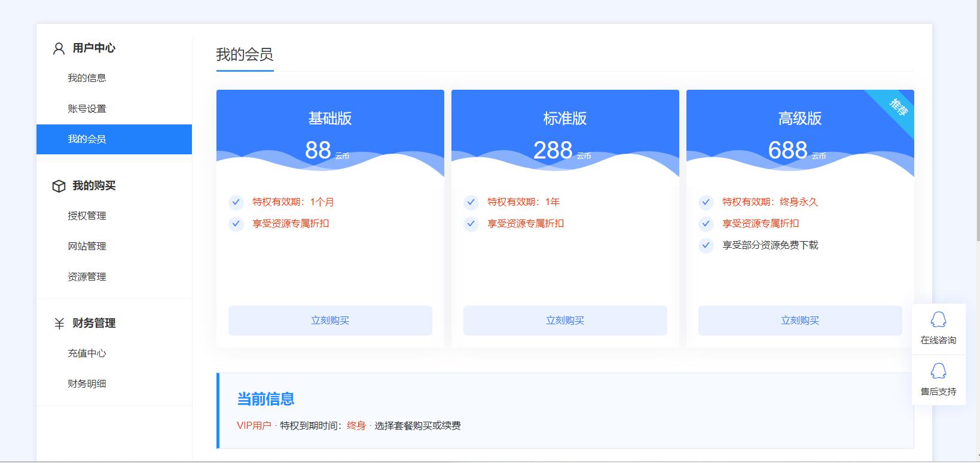This screenshot has width=980, height=463.
Task: Click the red VIP用户 text
Action: 254,426
